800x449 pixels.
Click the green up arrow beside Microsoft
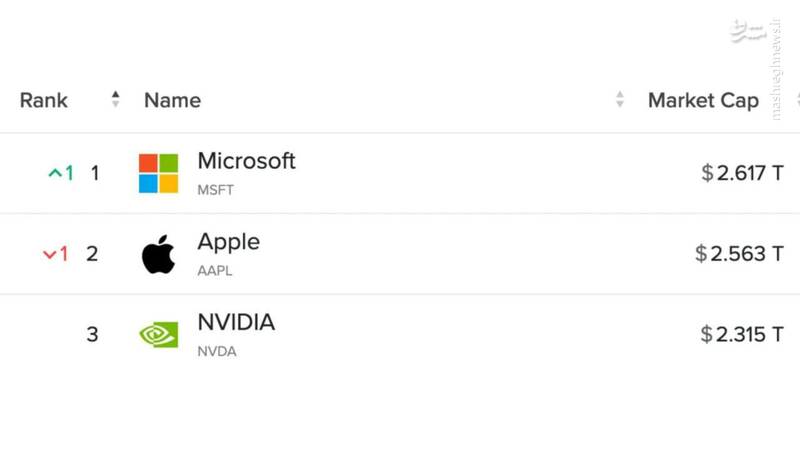pyautogui.click(x=54, y=173)
